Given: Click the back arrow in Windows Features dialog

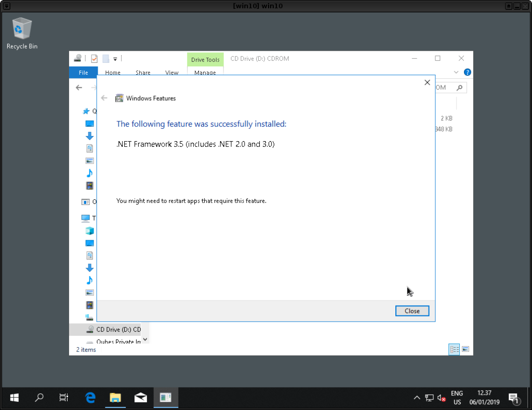Looking at the screenshot, I should (104, 98).
